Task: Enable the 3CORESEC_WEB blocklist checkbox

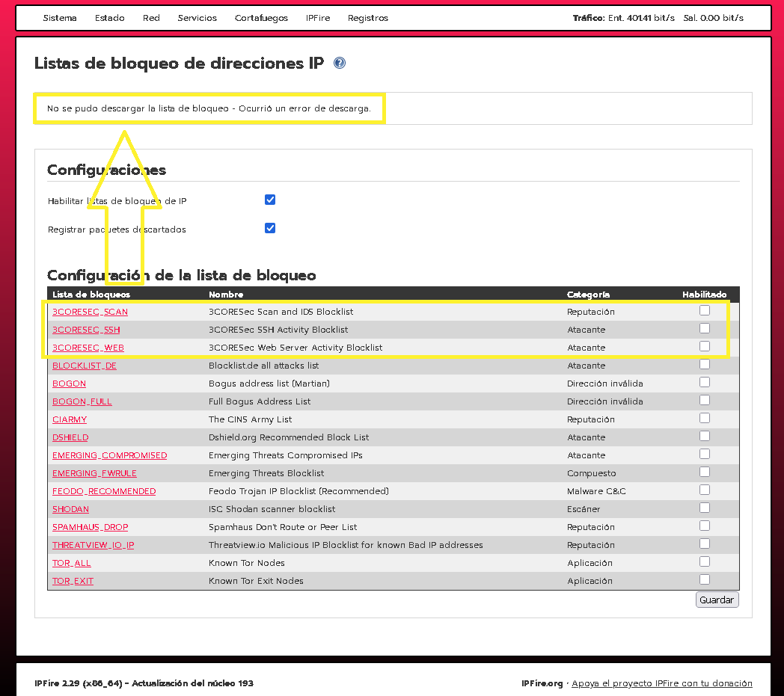Action: [x=705, y=347]
